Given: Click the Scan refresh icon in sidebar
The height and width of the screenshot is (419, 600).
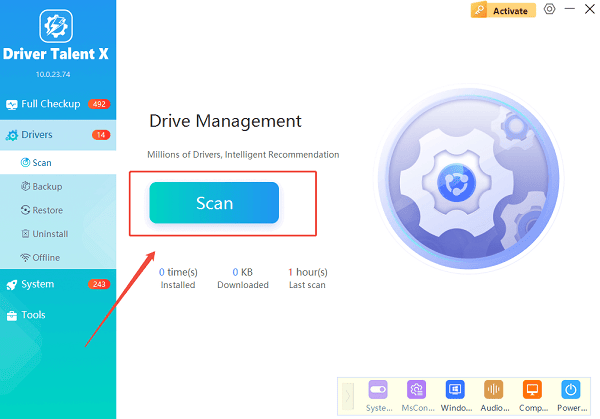Looking at the screenshot, I should [x=25, y=163].
